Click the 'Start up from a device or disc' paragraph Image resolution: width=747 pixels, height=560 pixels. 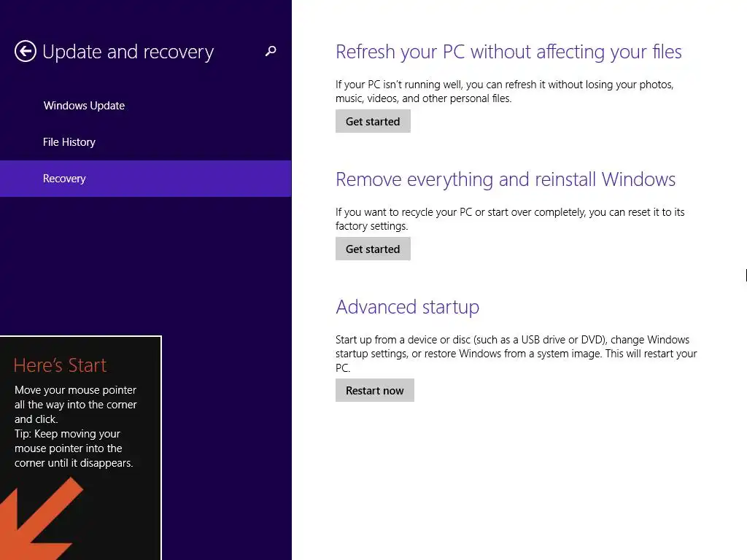click(516, 354)
